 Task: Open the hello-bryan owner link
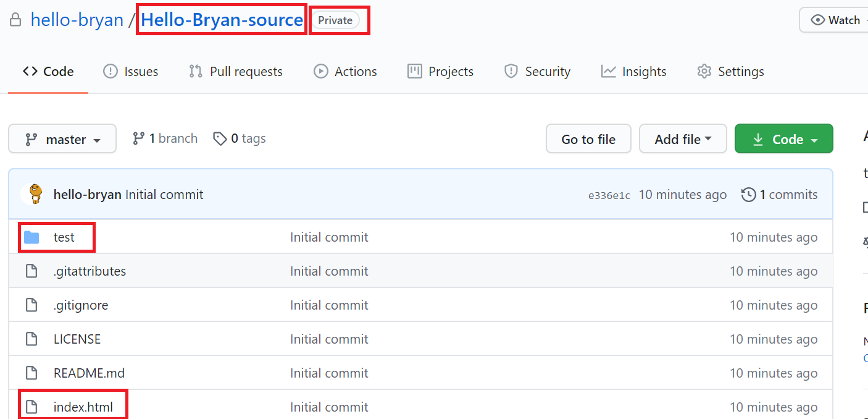click(77, 20)
